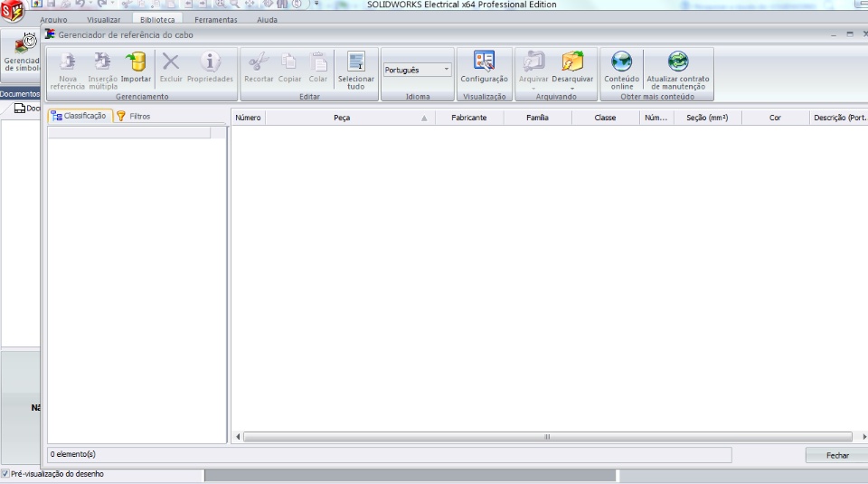Click the Copiar icon

289,62
